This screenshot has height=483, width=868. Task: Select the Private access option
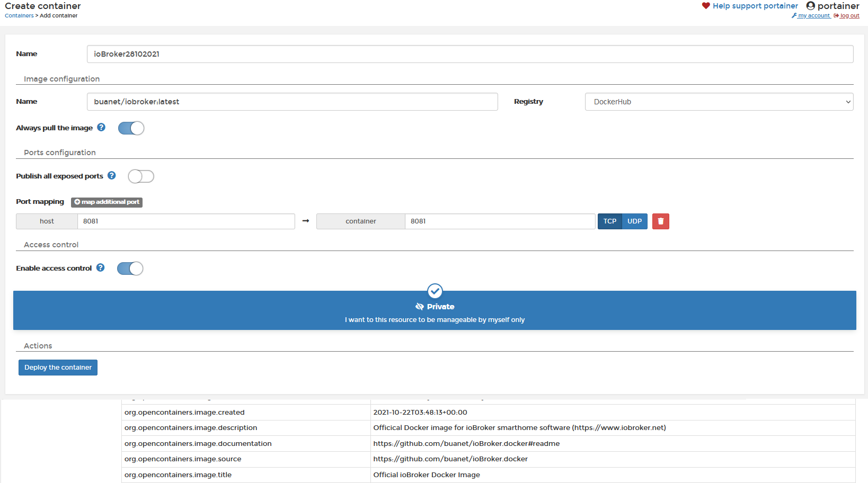tap(435, 310)
